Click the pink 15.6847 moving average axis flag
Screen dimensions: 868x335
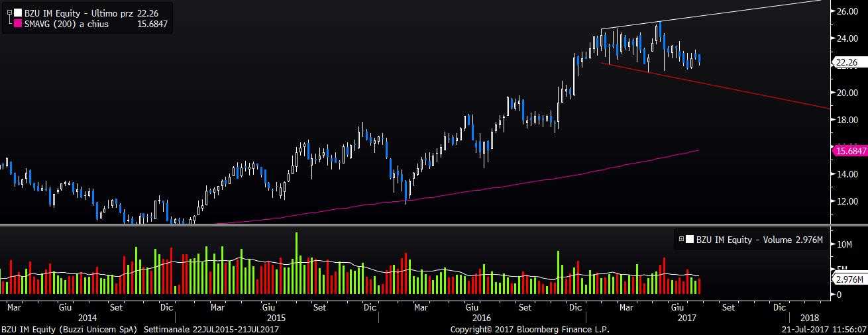tap(848, 151)
